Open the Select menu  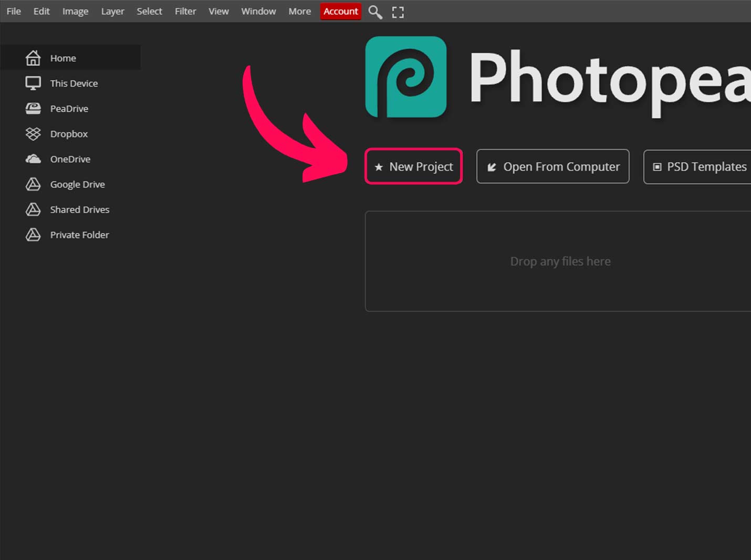tap(149, 11)
